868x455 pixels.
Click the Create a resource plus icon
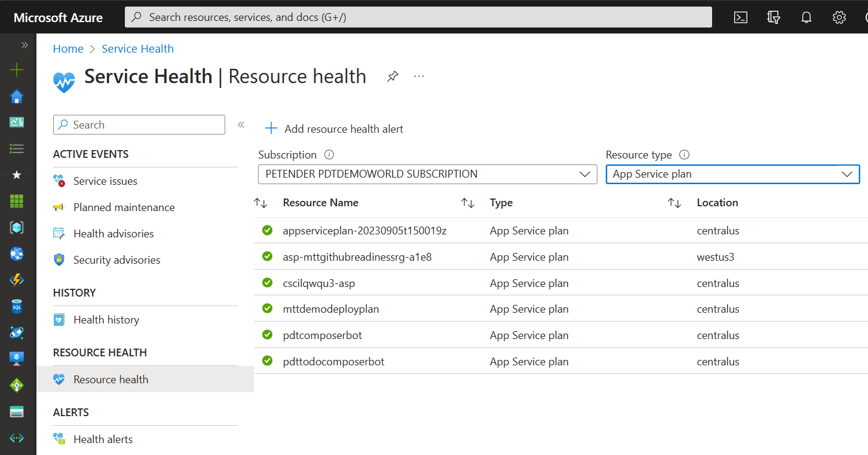point(17,70)
